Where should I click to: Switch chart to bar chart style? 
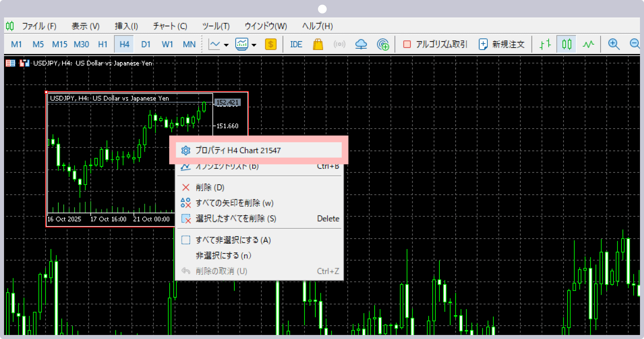[x=545, y=44]
